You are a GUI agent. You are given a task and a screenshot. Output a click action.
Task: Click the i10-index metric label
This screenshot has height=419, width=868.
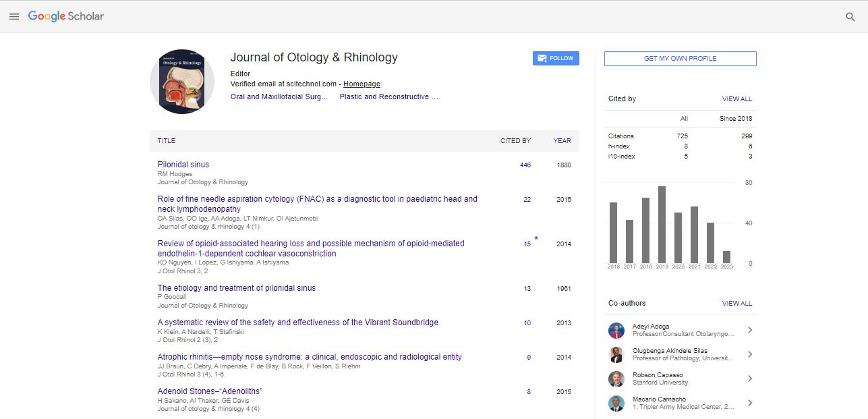(x=622, y=157)
